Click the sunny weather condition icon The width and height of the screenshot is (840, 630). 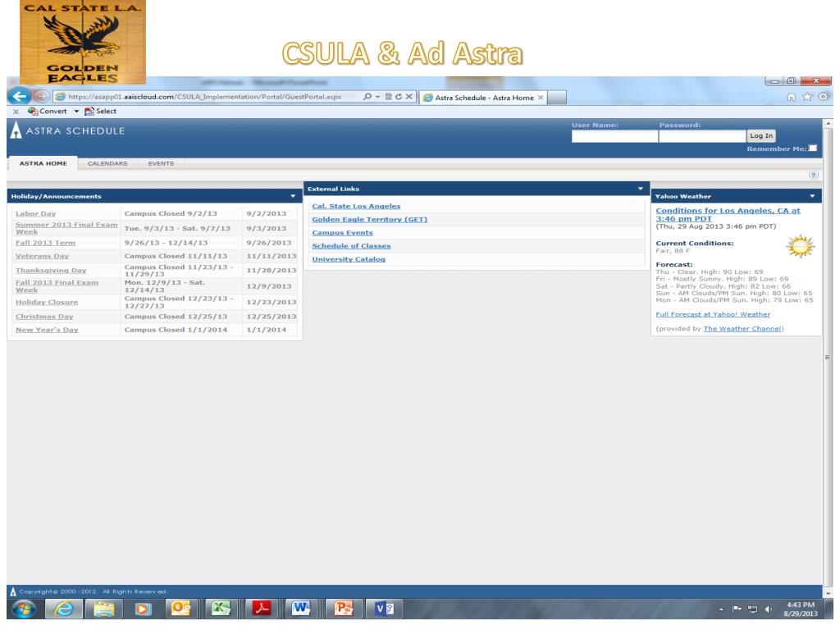(x=801, y=246)
